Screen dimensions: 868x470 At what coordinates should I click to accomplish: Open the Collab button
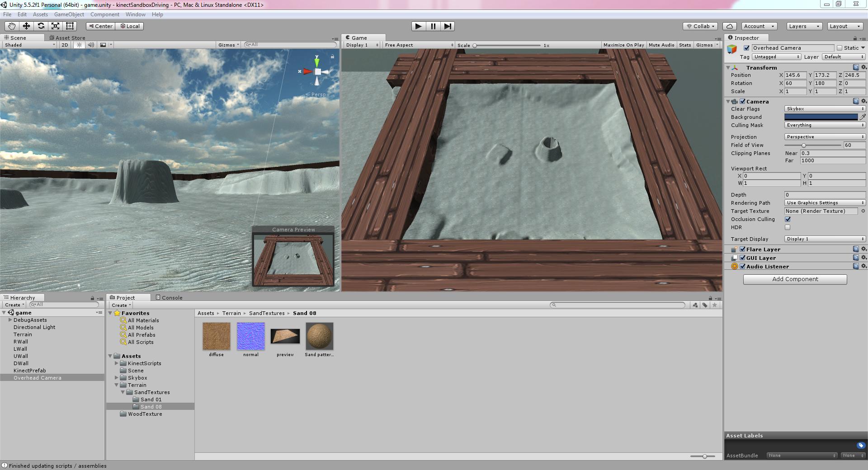click(x=701, y=26)
